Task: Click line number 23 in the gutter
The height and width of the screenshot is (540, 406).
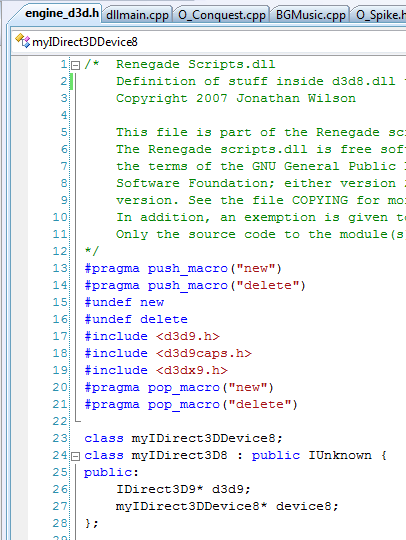Action: click(x=60, y=438)
